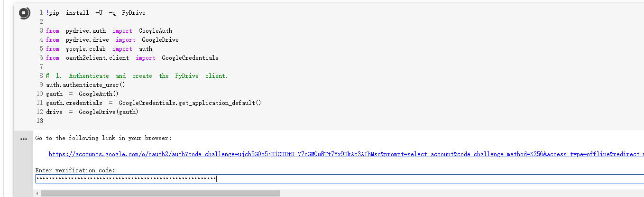
Task: Click the 'gauth.credentials = GoogleCredentials.get_application_default()' line
Action: (154, 103)
